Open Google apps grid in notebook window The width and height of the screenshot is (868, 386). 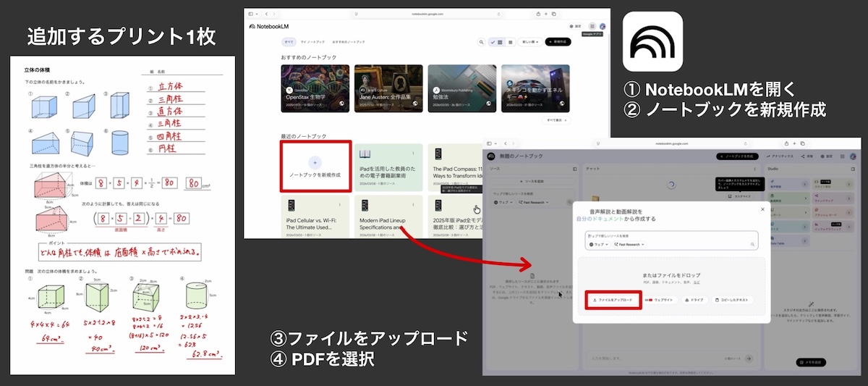tap(842, 156)
